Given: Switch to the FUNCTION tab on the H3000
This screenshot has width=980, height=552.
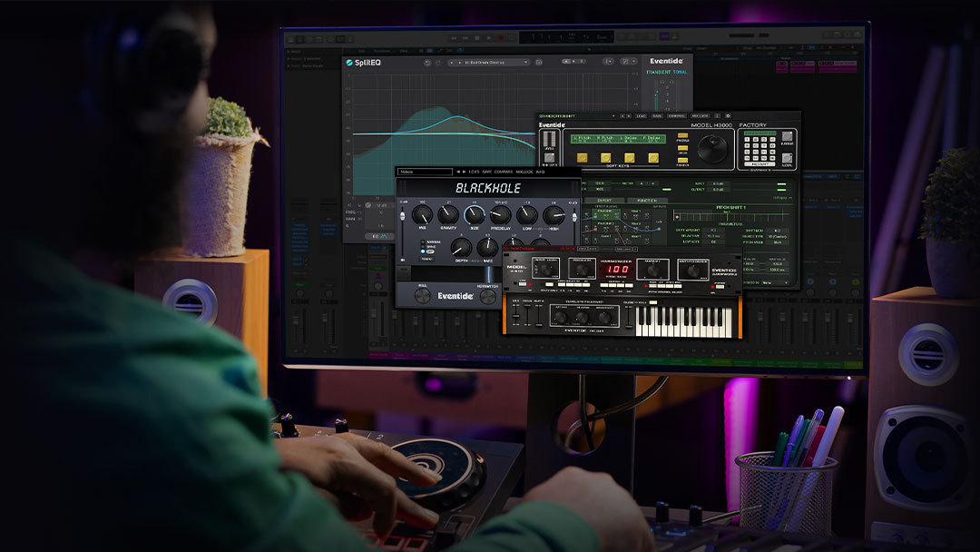Looking at the screenshot, I should pyautogui.click(x=648, y=201).
